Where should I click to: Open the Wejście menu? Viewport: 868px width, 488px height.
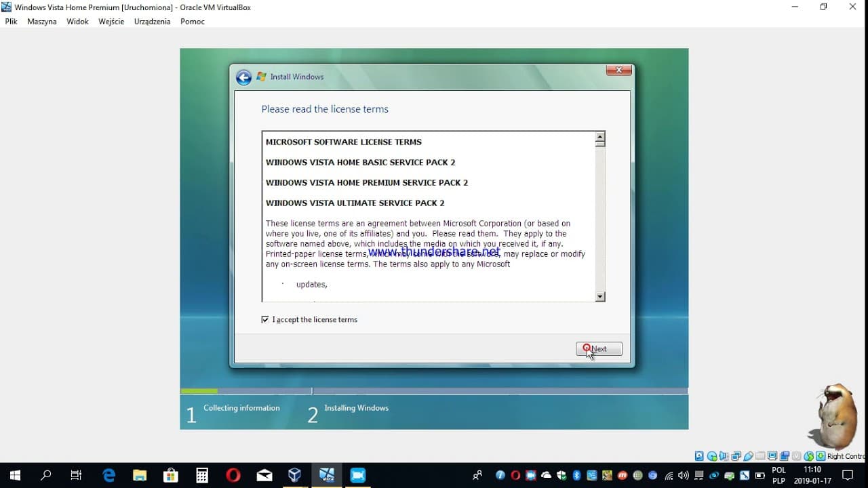pos(111,22)
